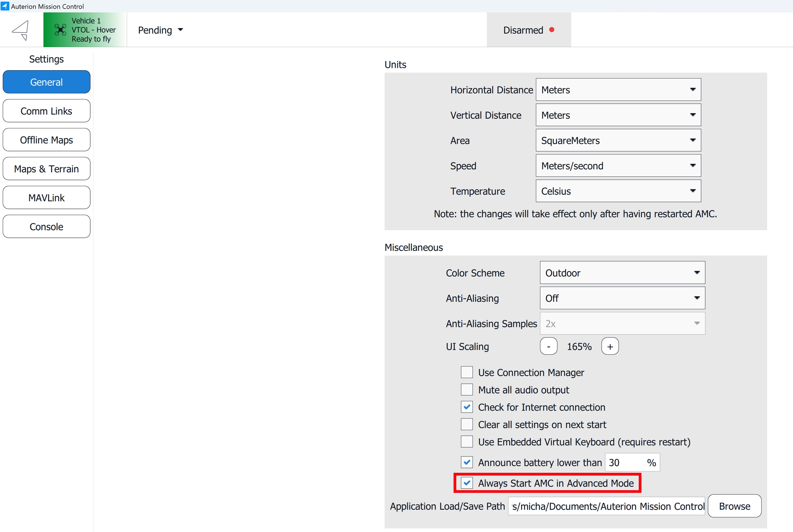Image resolution: width=793 pixels, height=532 pixels.
Task: Click the Application Load/Save Path field
Action: pyautogui.click(x=606, y=506)
